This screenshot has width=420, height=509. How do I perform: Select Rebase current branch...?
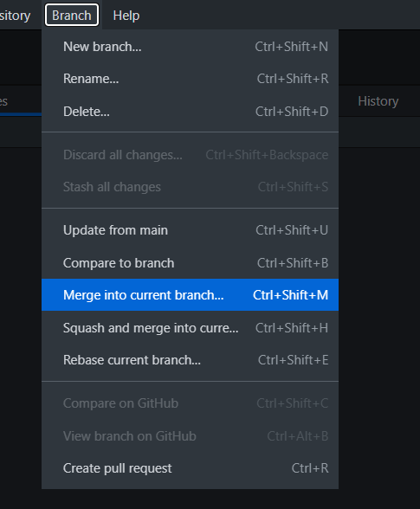coord(190,360)
